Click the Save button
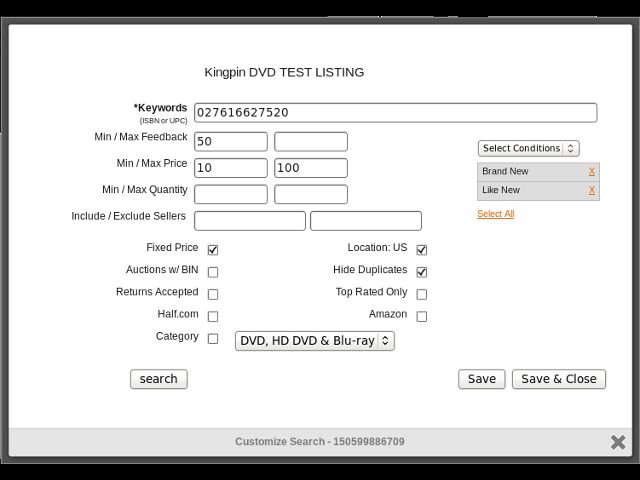This screenshot has height=480, width=640. (482, 379)
